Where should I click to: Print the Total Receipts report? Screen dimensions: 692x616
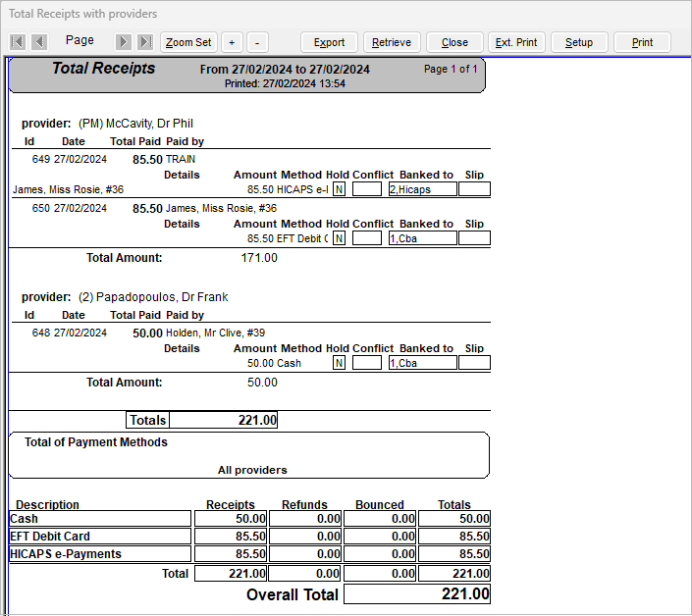(642, 42)
